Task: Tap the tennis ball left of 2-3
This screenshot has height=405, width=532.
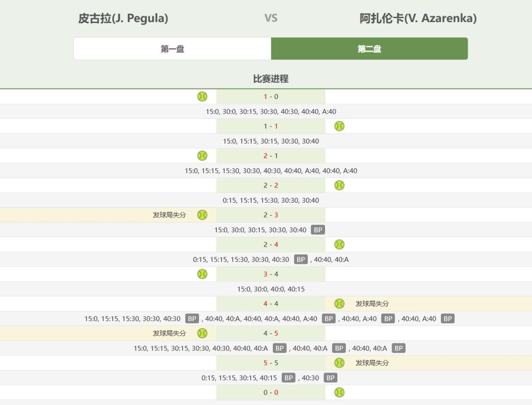Action: pos(202,215)
